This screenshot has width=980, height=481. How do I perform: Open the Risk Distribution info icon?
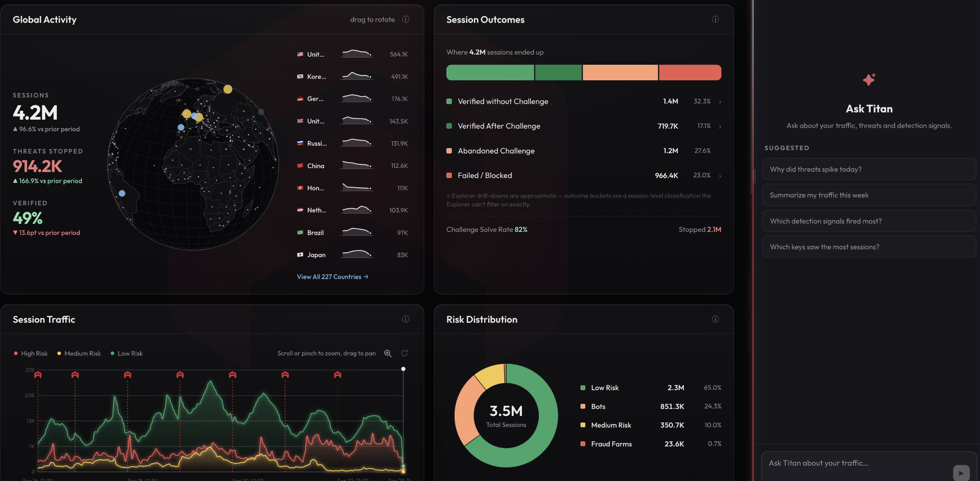[715, 319]
